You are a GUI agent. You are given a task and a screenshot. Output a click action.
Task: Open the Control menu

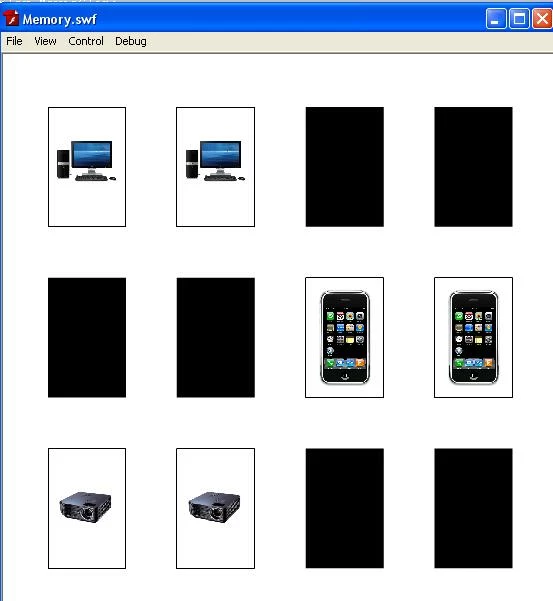point(86,41)
